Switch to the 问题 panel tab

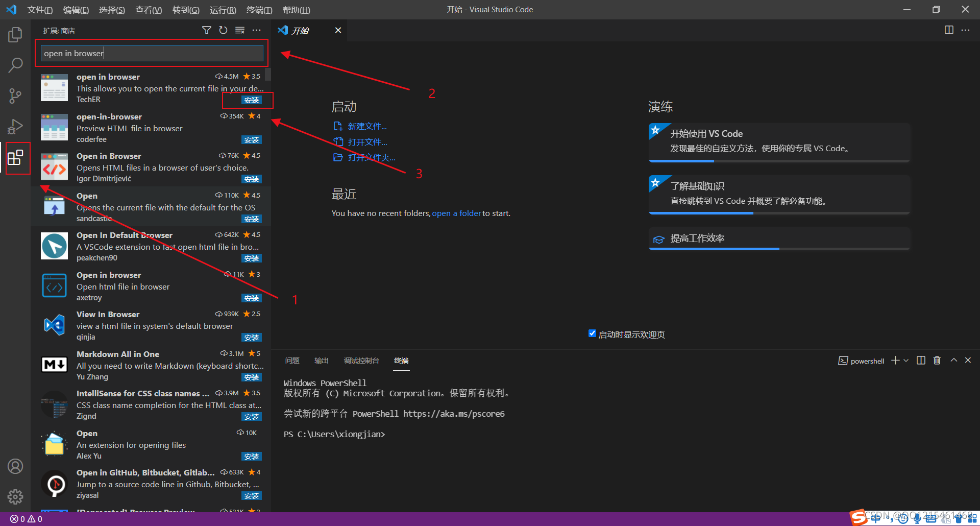point(292,361)
